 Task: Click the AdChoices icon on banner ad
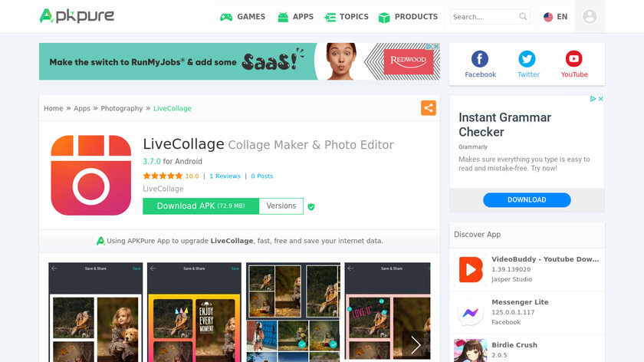pyautogui.click(x=429, y=47)
